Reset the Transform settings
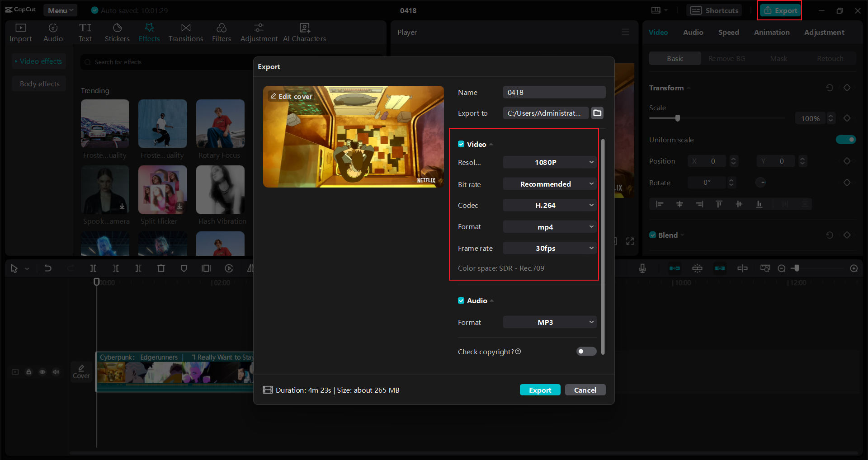This screenshot has height=460, width=868. pyautogui.click(x=830, y=88)
